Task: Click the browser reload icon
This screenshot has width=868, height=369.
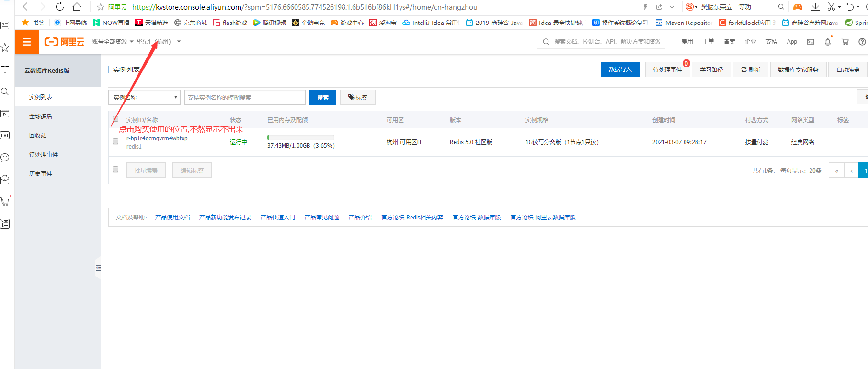Action: click(60, 7)
